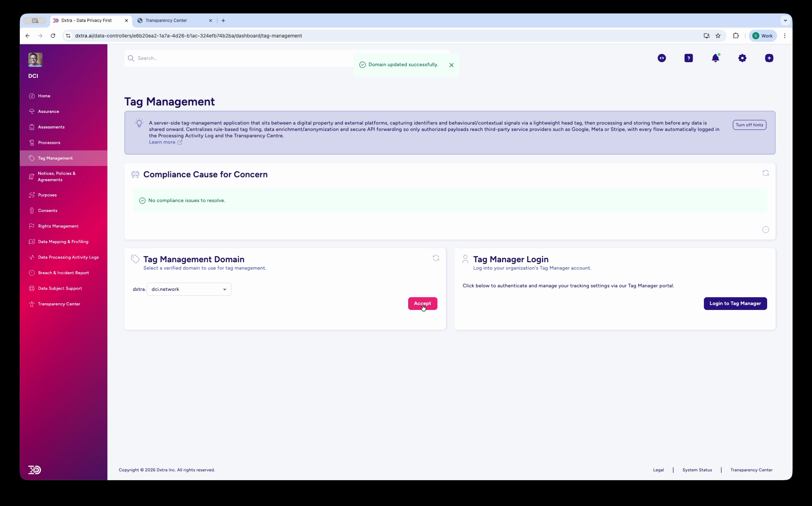Click the help question-mark icon
This screenshot has width=812, height=506.
[x=688, y=58]
